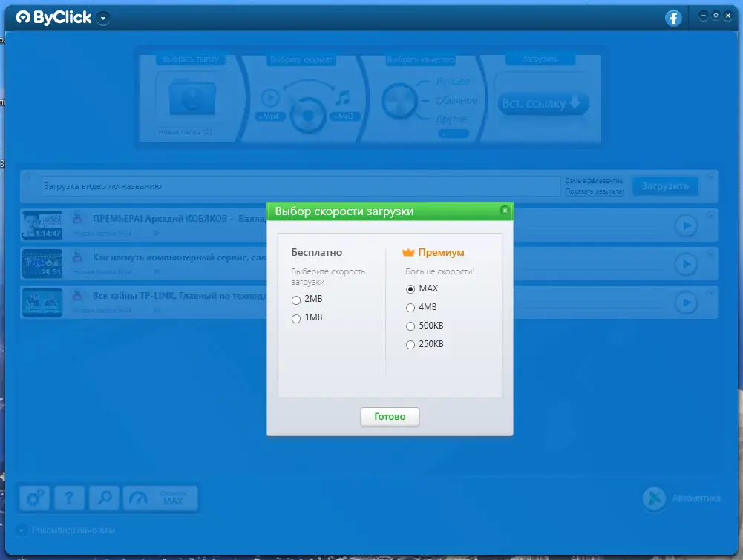
Task: Click Показать результат option
Action: pyautogui.click(x=595, y=191)
